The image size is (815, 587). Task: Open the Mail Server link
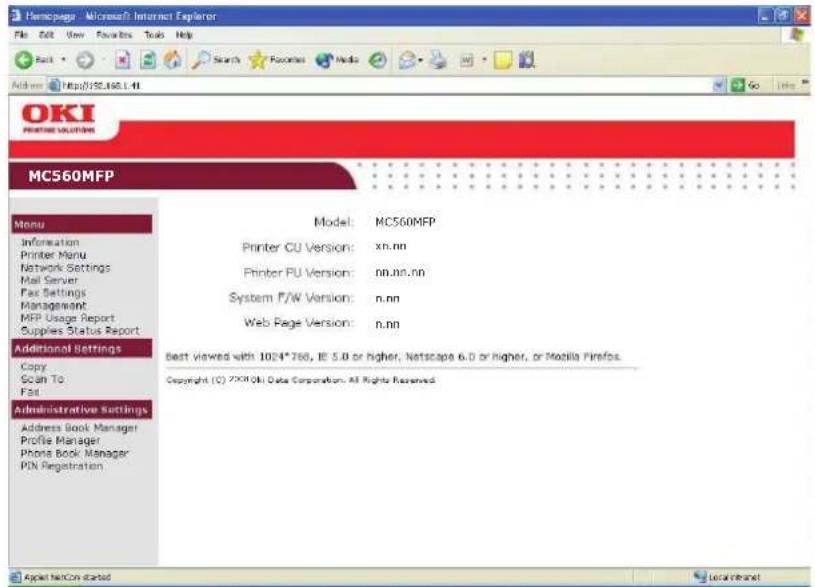point(49,280)
